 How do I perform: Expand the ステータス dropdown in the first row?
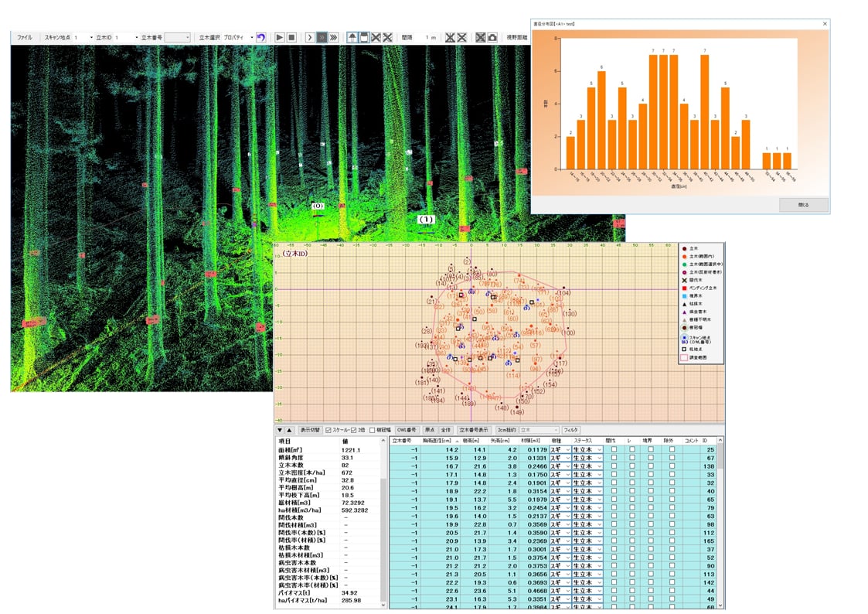[x=599, y=449]
